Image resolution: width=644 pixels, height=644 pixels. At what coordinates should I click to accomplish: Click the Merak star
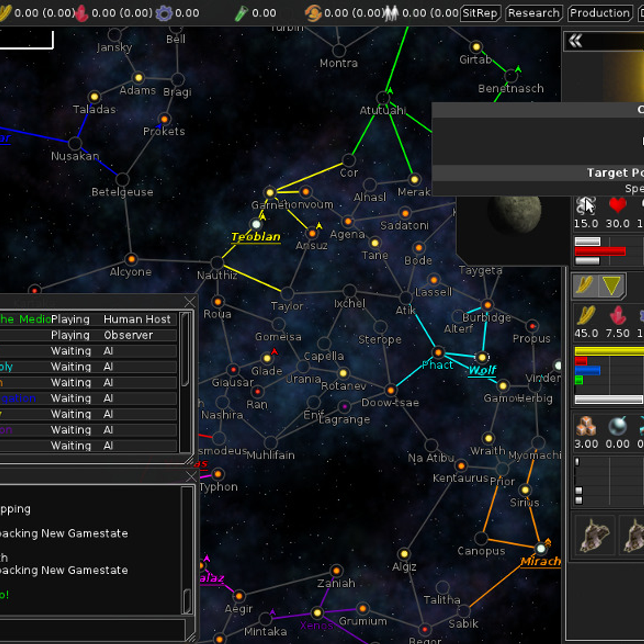click(x=414, y=179)
